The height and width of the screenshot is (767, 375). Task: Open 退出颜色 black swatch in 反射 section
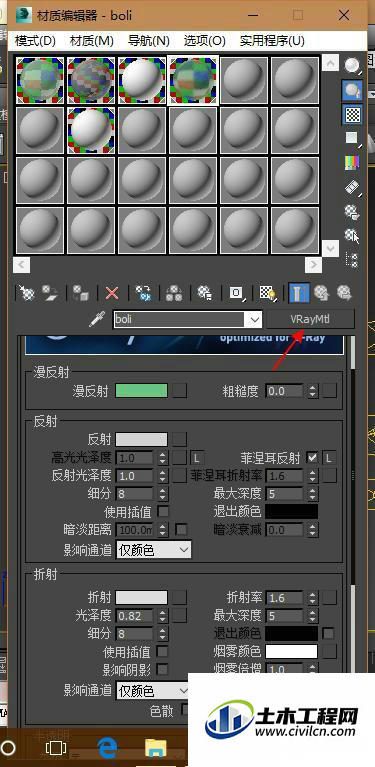(x=291, y=512)
